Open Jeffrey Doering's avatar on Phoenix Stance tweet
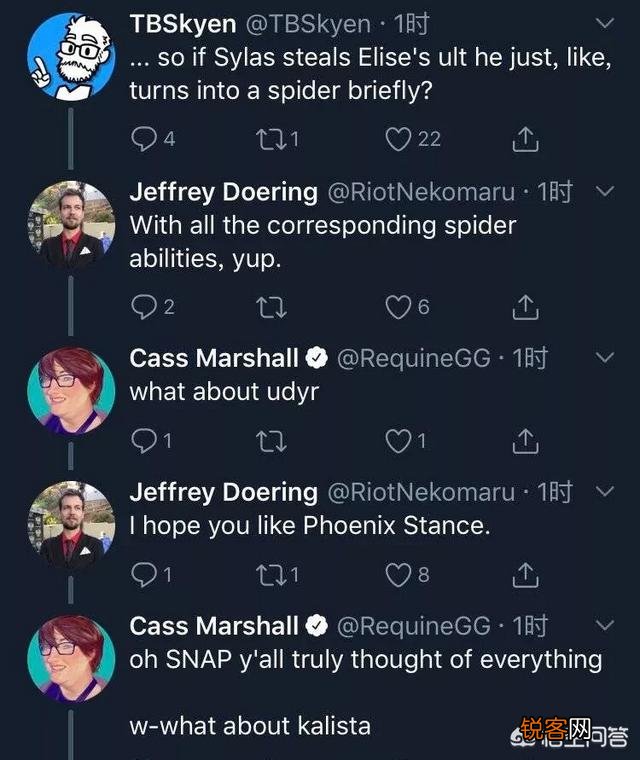Image resolution: width=640 pixels, height=760 pixels. 71,525
